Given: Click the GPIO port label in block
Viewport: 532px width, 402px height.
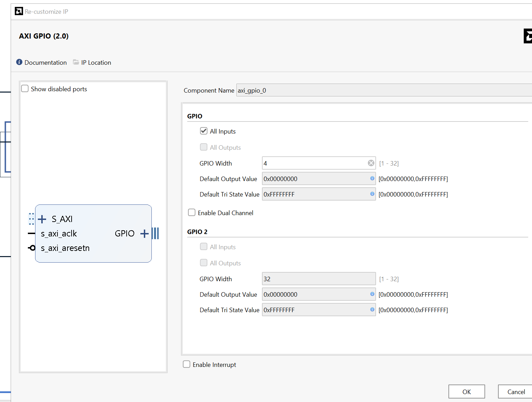Looking at the screenshot, I should (x=125, y=234).
